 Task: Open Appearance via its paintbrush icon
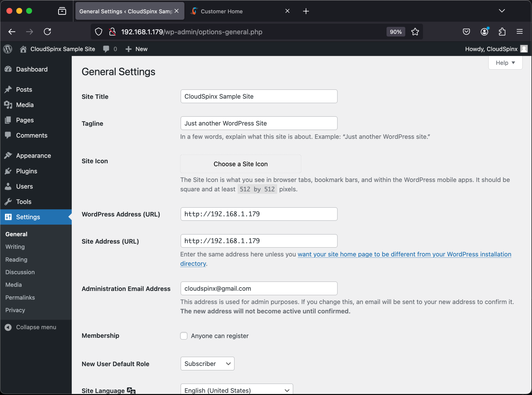9,155
